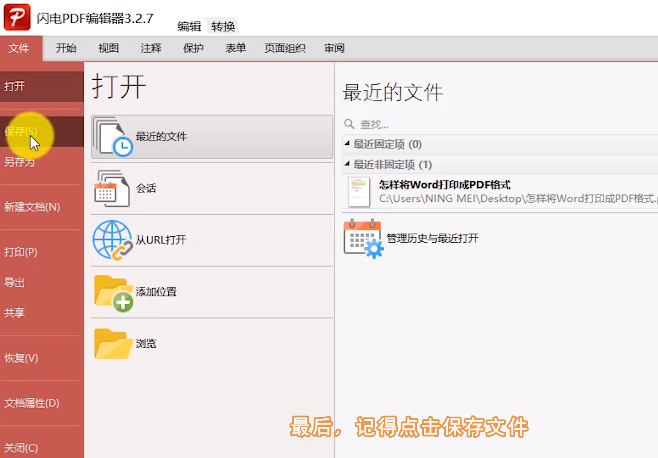Switch to the 审阅 ribbon tab

(334, 48)
